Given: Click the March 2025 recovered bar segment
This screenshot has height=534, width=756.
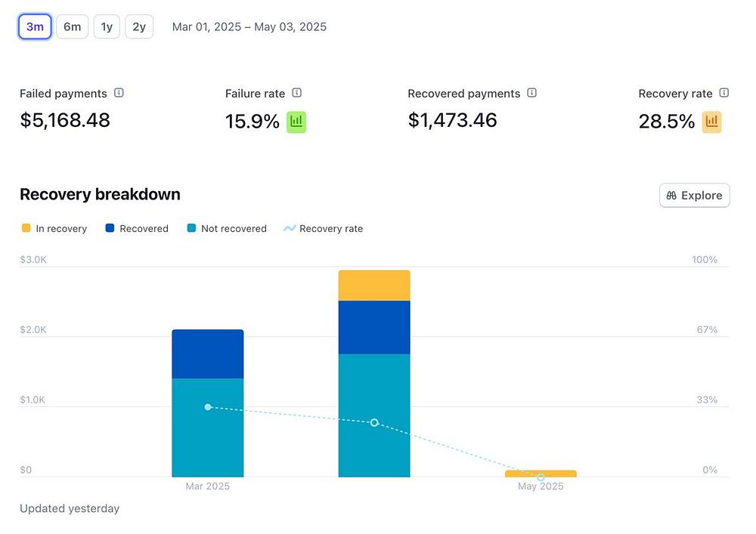Looking at the screenshot, I should (x=208, y=353).
